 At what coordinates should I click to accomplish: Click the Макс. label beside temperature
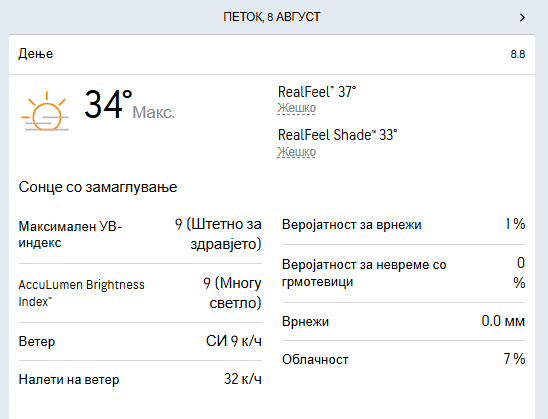154,113
